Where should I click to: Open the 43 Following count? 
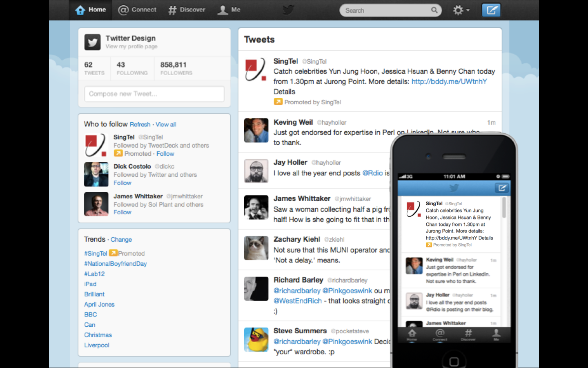[132, 68]
